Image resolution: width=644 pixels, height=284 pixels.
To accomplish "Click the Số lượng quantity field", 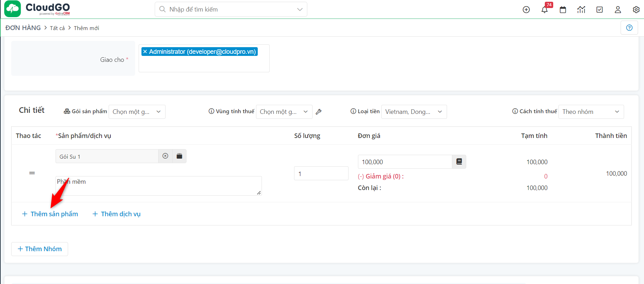I will [x=321, y=173].
